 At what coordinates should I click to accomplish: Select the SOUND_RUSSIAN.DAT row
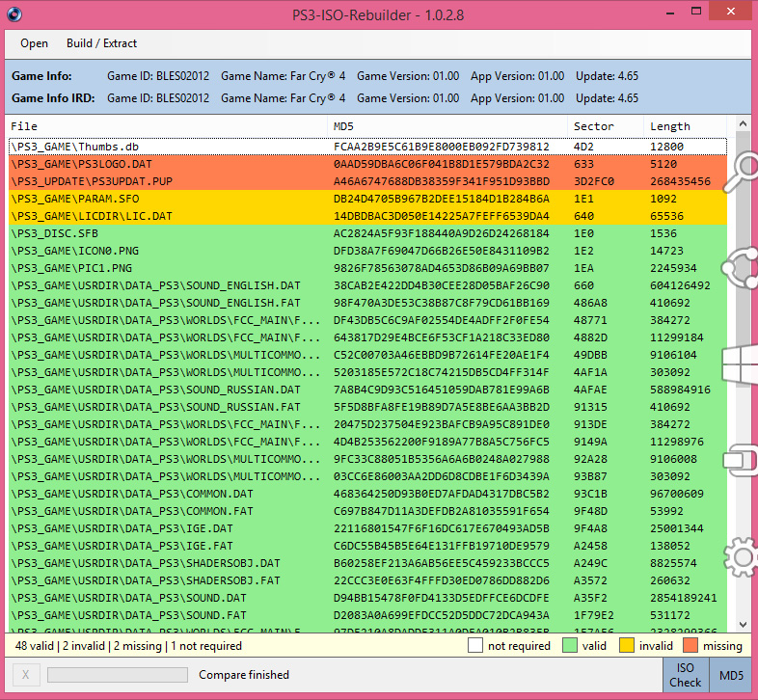tap(367, 390)
